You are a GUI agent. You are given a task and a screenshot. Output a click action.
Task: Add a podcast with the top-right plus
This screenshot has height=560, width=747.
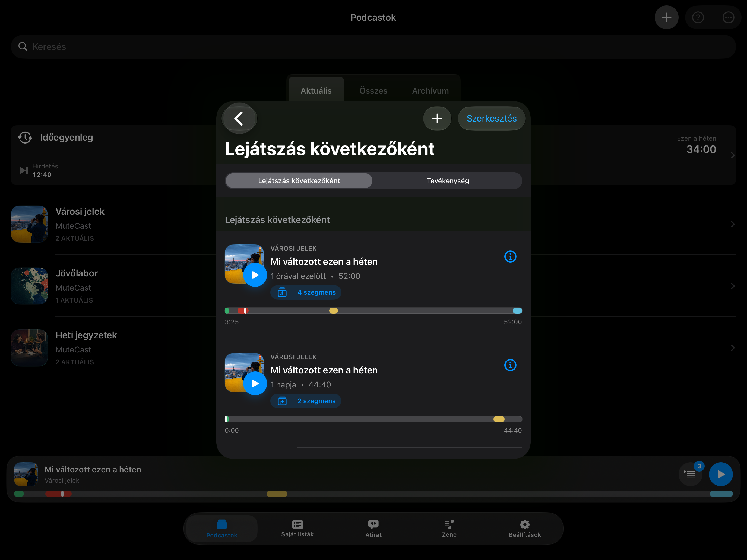(x=666, y=17)
